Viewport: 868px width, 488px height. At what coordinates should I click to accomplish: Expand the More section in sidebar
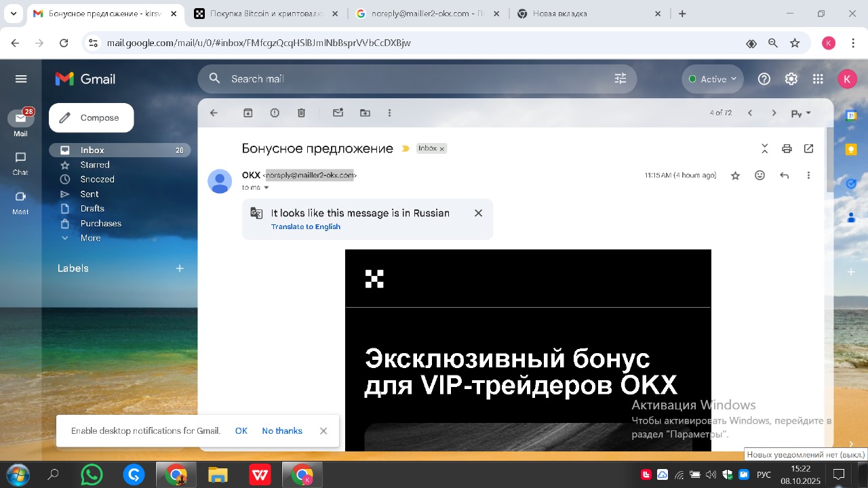(x=90, y=238)
